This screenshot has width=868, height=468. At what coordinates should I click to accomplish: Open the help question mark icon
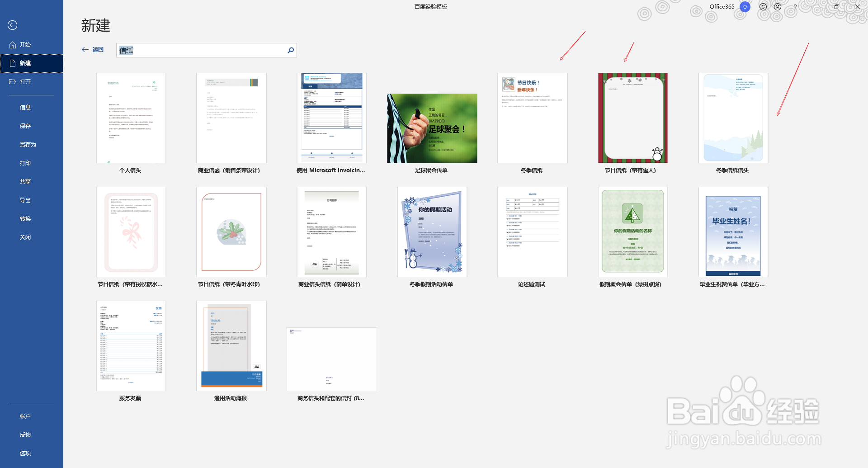click(x=795, y=7)
